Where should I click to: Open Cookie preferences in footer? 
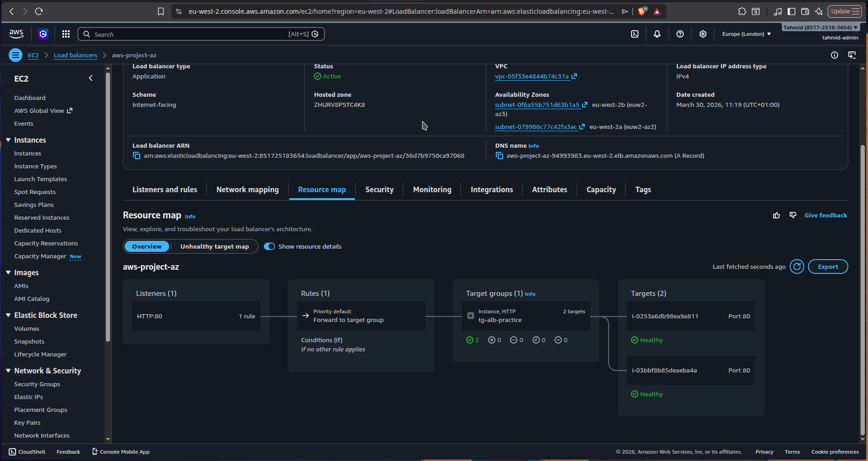tap(835, 452)
